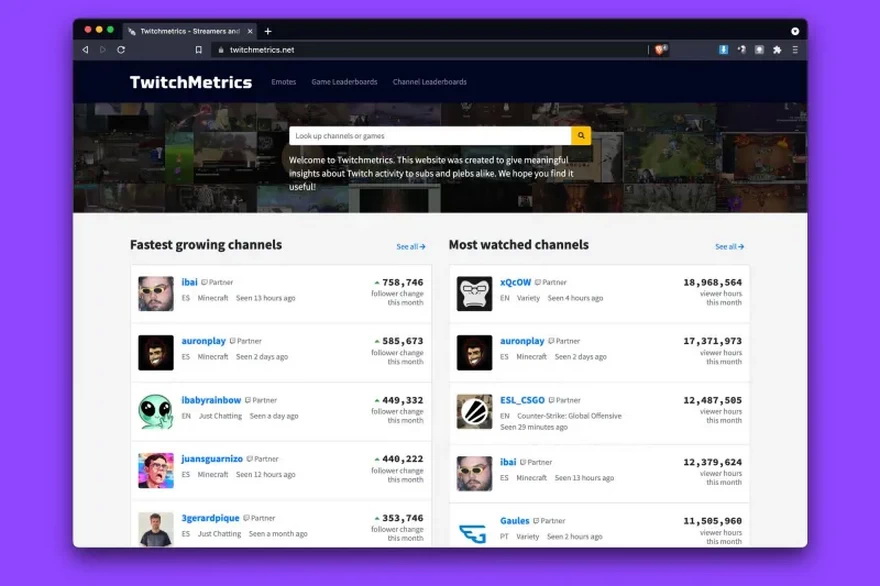
Task: Click the yellow search magnifier button
Action: click(x=581, y=136)
